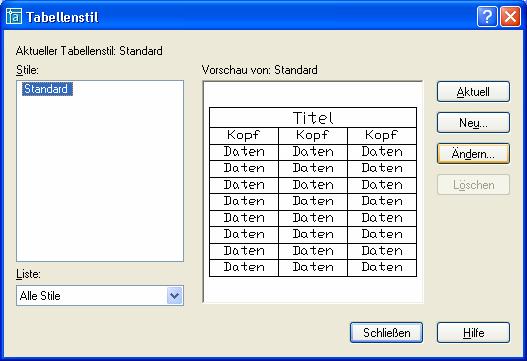Click the middle Kopf cell in preview
This screenshot has width=527, height=361.
(x=313, y=136)
